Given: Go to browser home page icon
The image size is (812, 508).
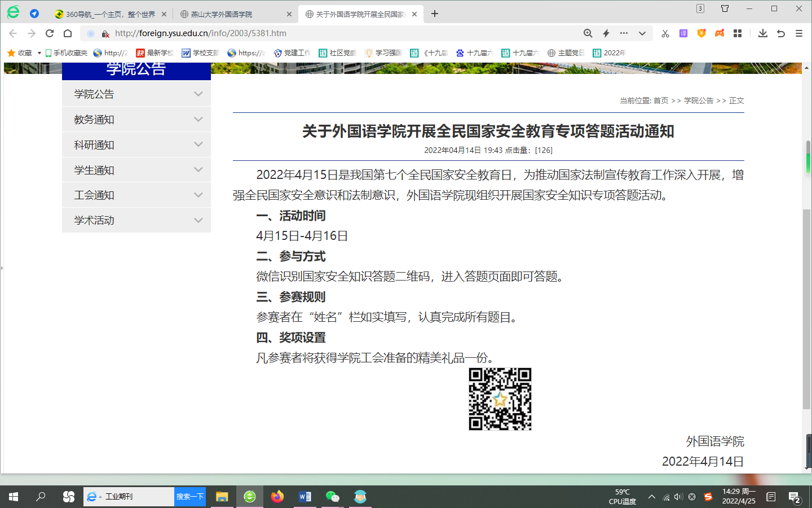Looking at the screenshot, I should [x=68, y=33].
